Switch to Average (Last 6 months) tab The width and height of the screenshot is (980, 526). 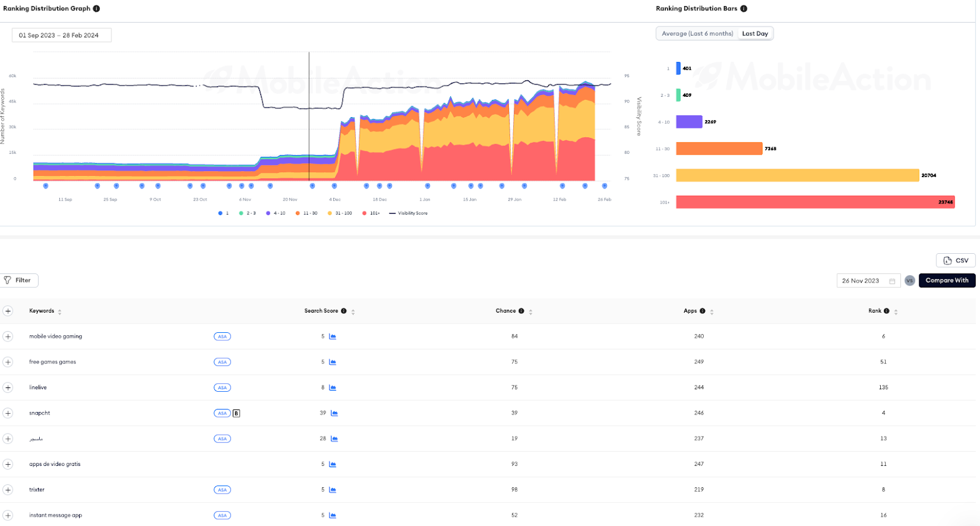point(697,34)
